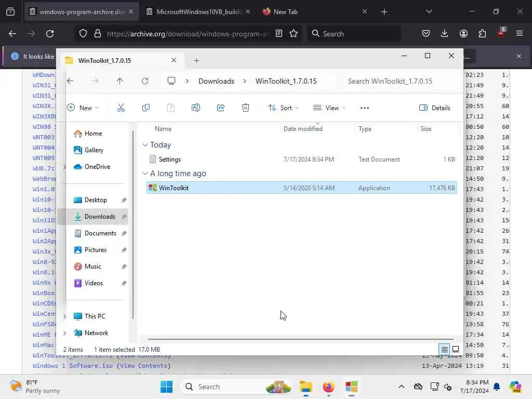
Task: Reload the Firefox page
Action: point(50,34)
